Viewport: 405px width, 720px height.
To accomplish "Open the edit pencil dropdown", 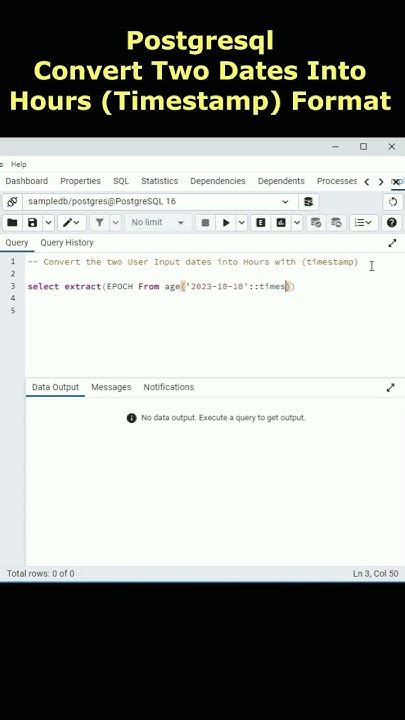I will click(x=71, y=223).
